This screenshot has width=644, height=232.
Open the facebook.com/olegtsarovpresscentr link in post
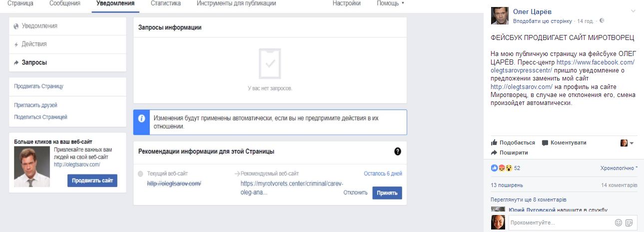(562, 66)
